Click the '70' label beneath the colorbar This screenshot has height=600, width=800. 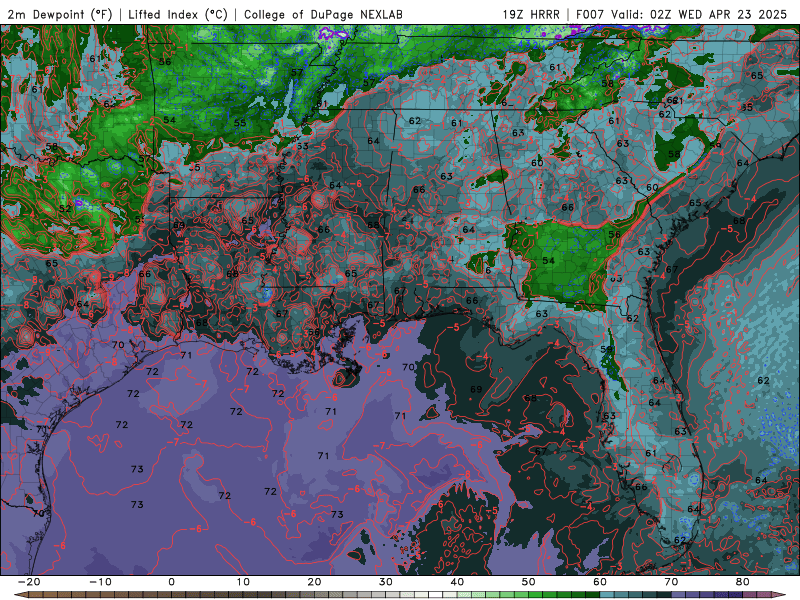tap(671, 582)
